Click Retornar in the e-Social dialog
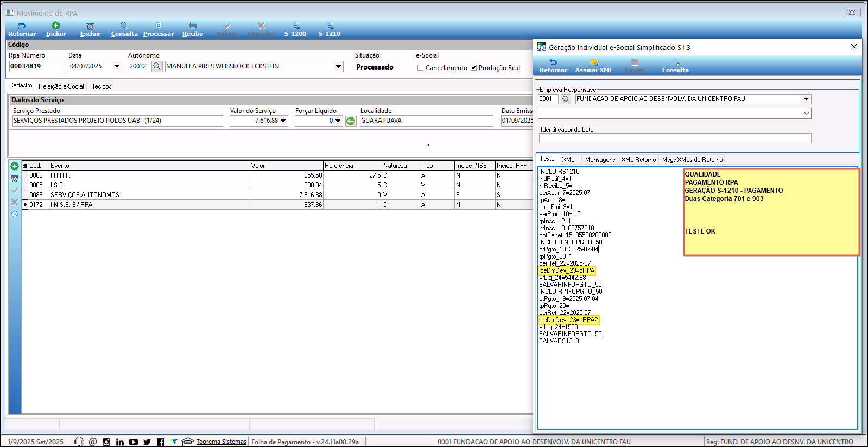Viewport: 868px width, 447px height. click(x=553, y=66)
